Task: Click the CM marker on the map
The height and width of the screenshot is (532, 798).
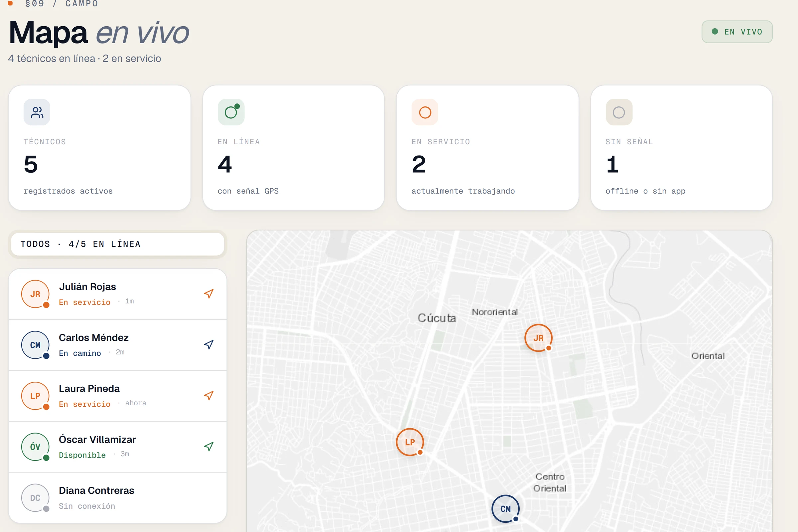Action: (505, 509)
